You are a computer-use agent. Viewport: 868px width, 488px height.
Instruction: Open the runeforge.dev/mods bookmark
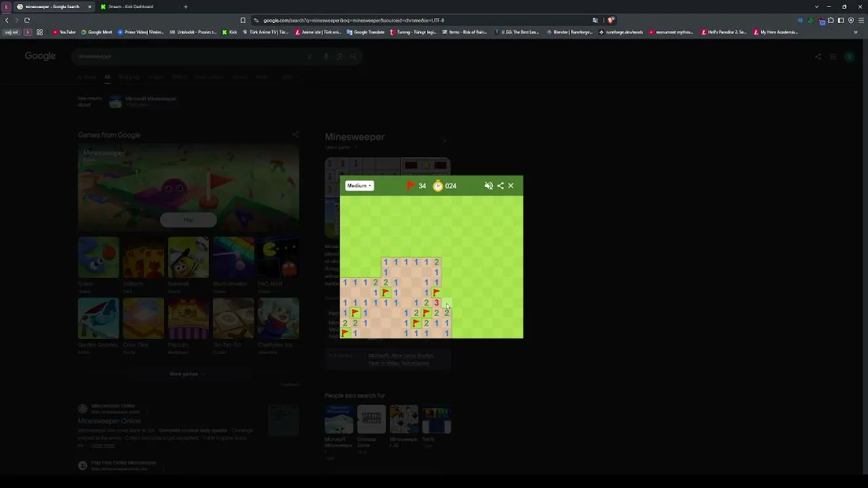[620, 32]
